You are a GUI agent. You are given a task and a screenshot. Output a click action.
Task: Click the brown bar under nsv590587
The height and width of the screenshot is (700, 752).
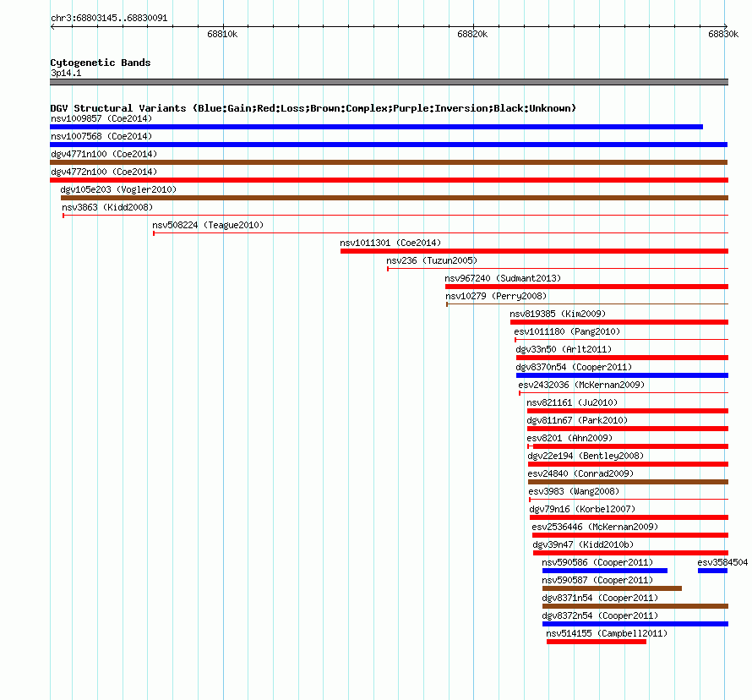point(612,588)
